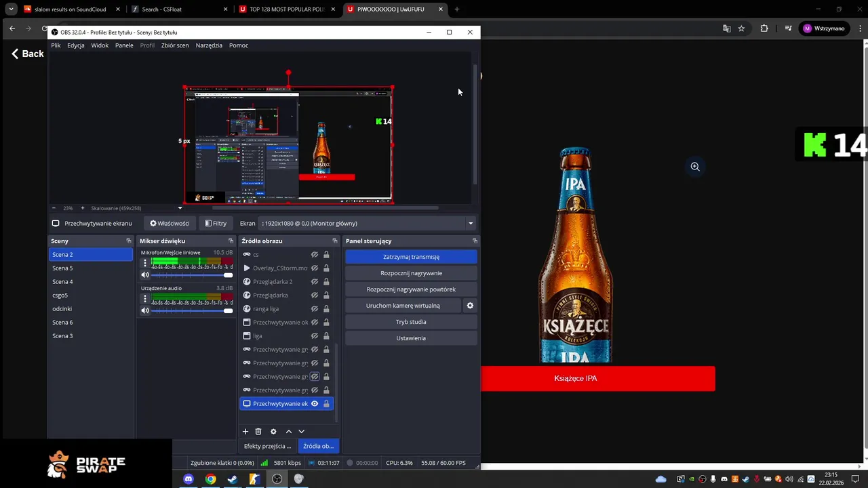Open the Edycja menu

coord(76,45)
